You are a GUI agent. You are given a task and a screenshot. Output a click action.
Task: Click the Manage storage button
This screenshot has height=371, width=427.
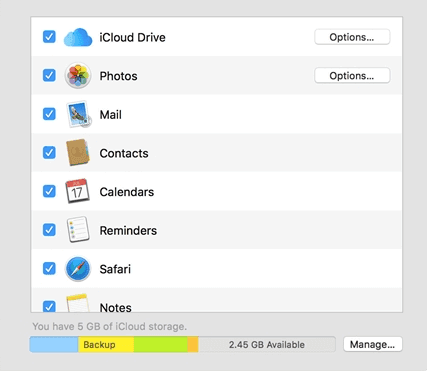pos(373,344)
